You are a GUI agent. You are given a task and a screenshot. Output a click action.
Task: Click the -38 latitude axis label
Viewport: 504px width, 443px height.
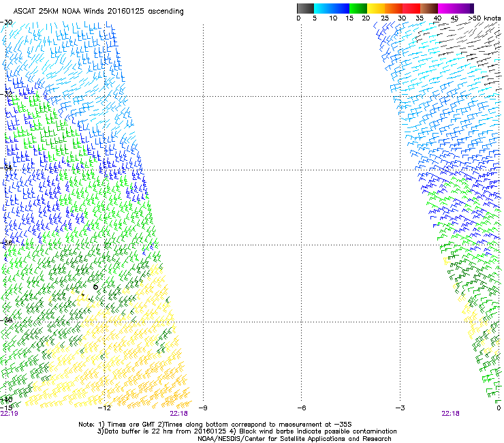tap(6, 320)
